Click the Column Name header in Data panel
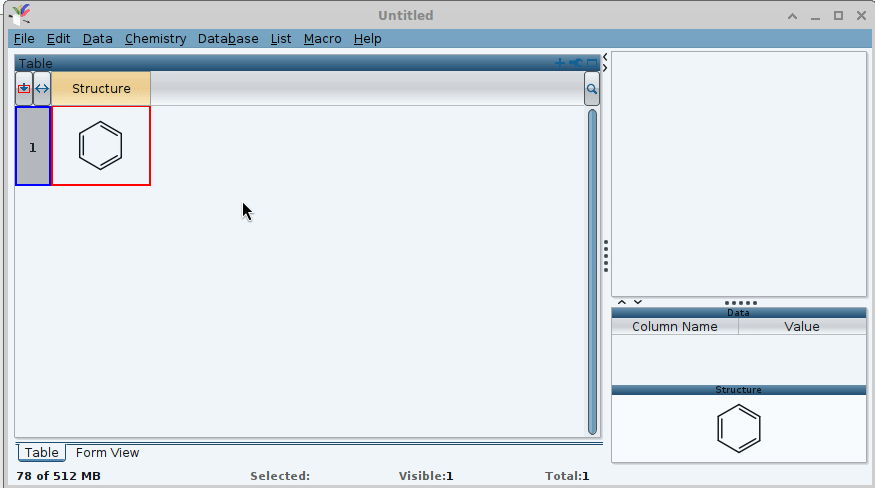The height and width of the screenshot is (488, 875). [675, 326]
